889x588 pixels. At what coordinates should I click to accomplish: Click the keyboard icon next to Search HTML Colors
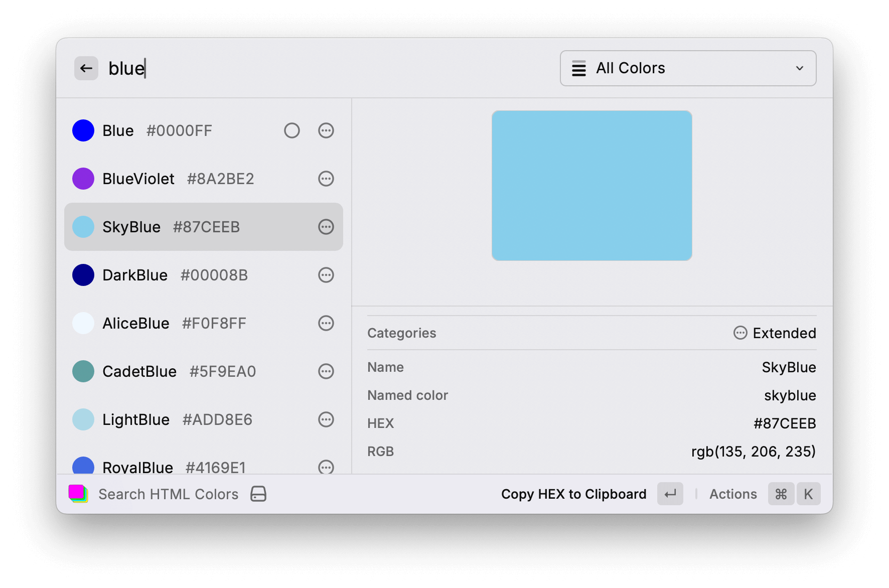(258, 494)
